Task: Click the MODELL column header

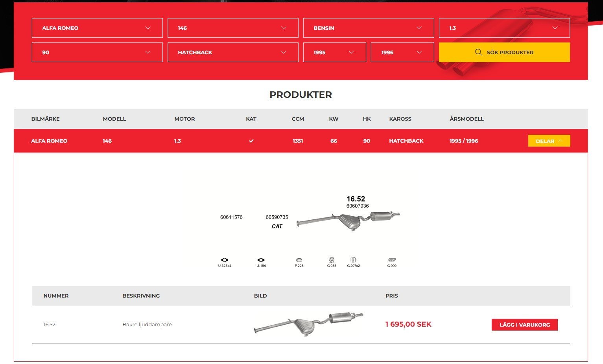Action: tap(114, 119)
